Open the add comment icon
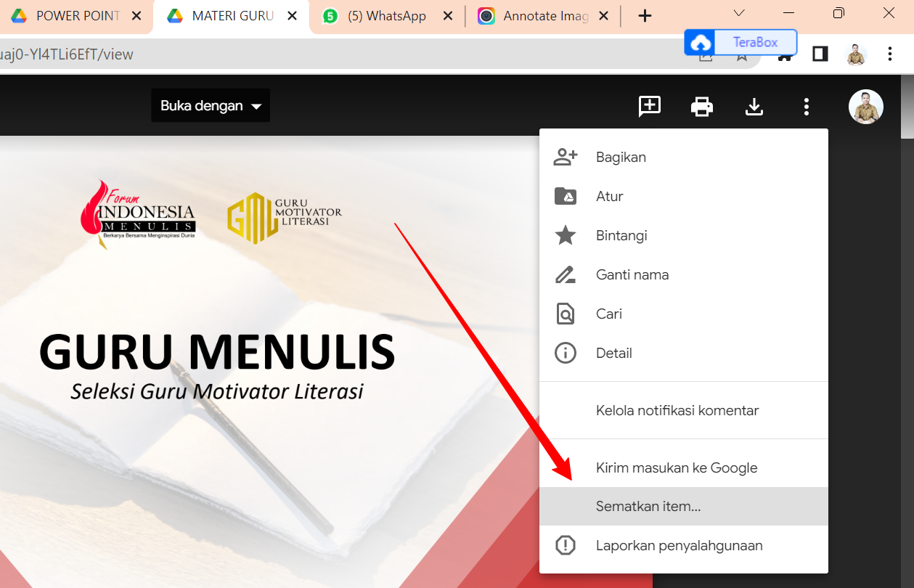Screen dimensions: 914x588 (x=649, y=107)
